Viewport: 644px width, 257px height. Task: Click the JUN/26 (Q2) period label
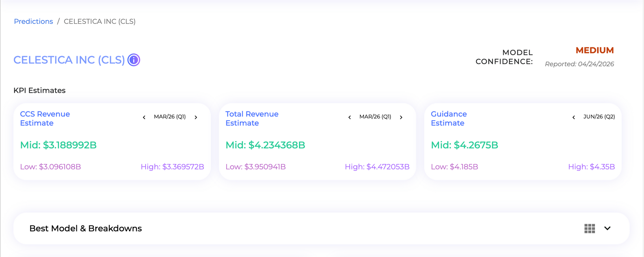[x=599, y=117]
